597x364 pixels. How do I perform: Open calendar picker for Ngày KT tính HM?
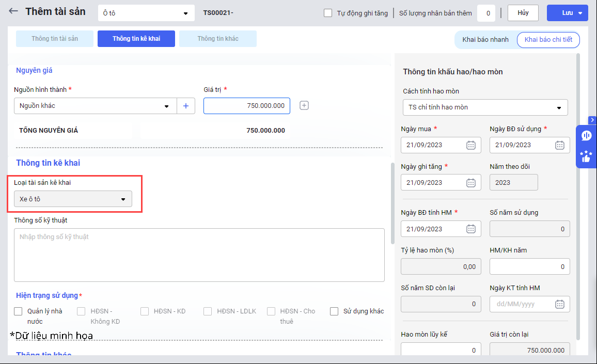(x=560, y=304)
